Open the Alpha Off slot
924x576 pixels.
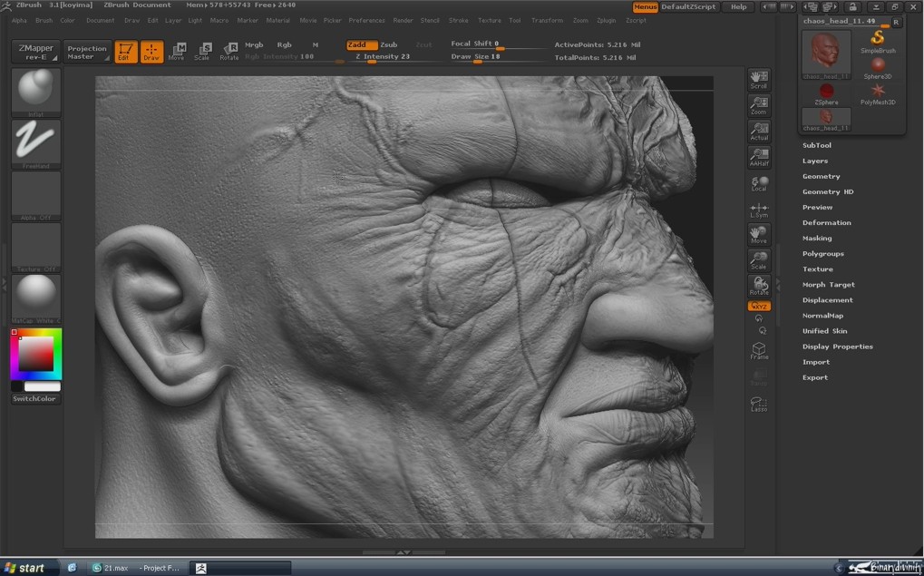point(36,196)
